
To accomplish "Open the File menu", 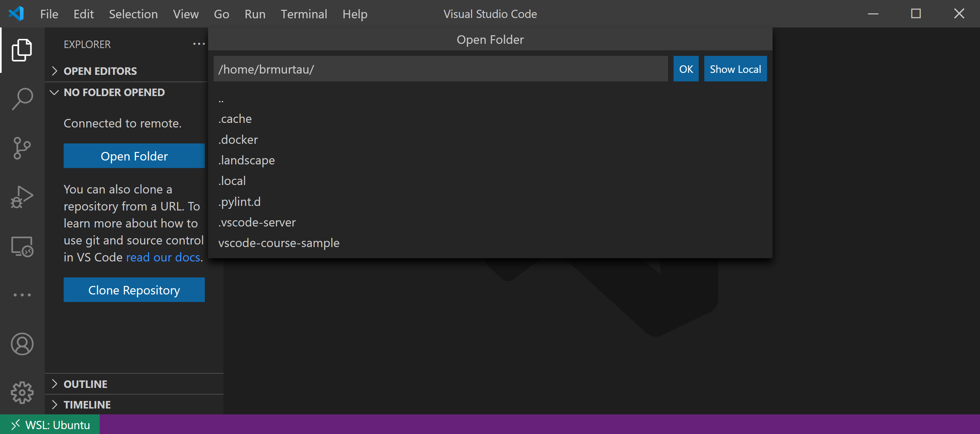I will (x=49, y=13).
